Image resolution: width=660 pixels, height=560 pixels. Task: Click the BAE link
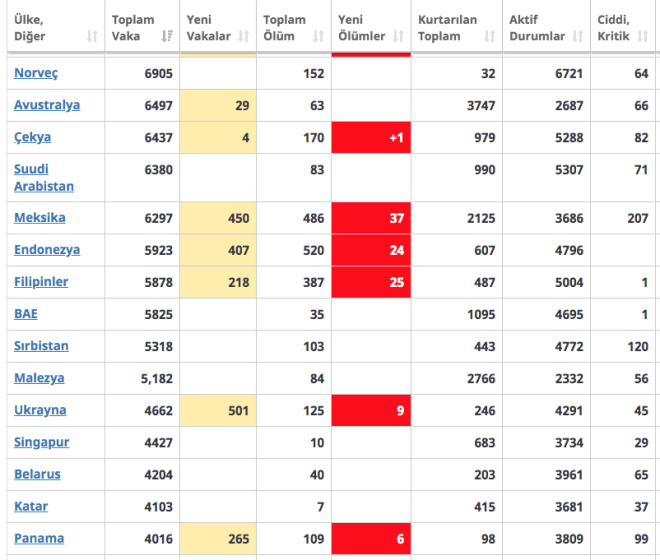pyautogui.click(x=26, y=314)
